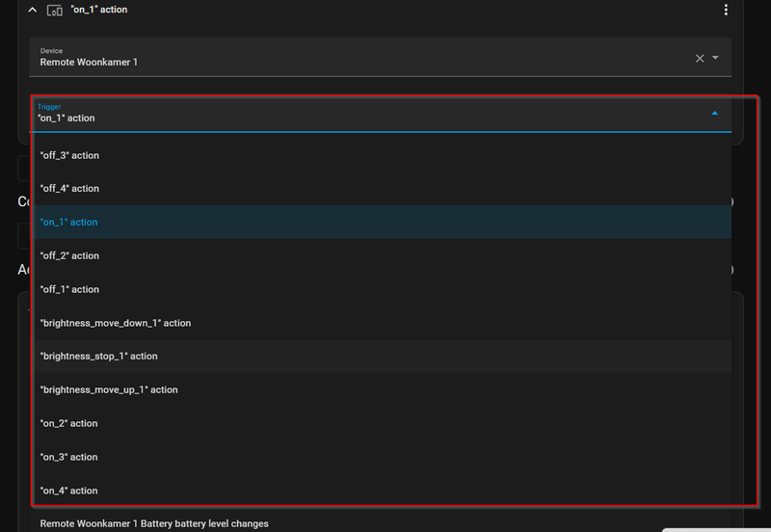Choose Remote Woonkamer 1 Battery level changes option

(382, 523)
